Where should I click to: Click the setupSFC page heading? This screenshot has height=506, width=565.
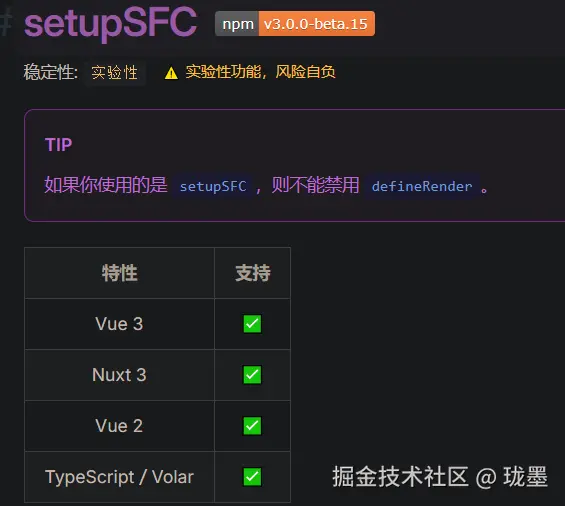(x=111, y=24)
